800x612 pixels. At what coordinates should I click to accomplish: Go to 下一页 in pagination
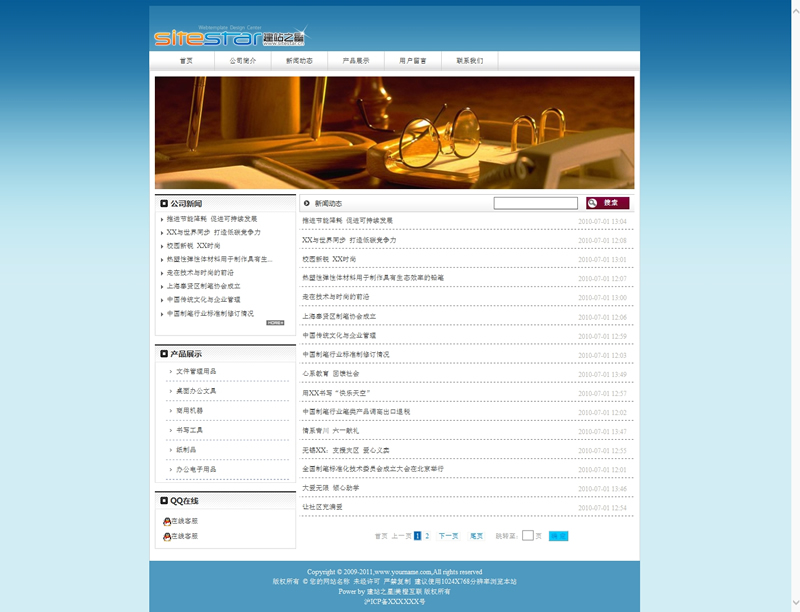click(x=448, y=536)
